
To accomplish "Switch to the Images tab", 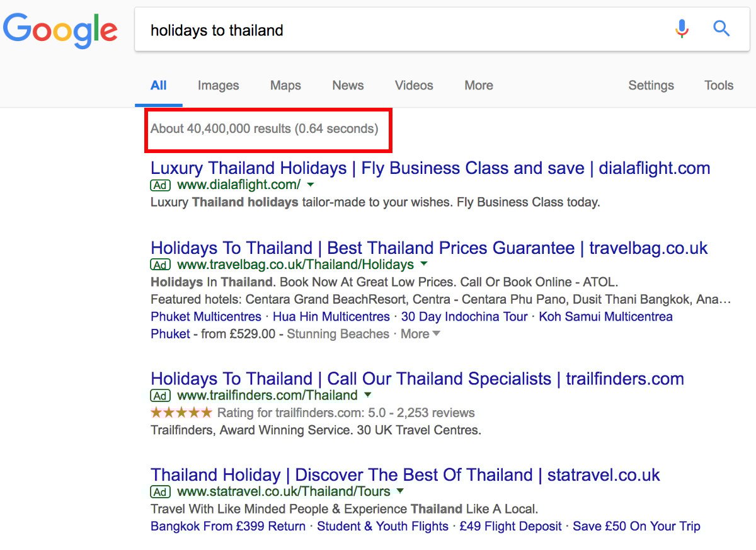I will [x=218, y=86].
